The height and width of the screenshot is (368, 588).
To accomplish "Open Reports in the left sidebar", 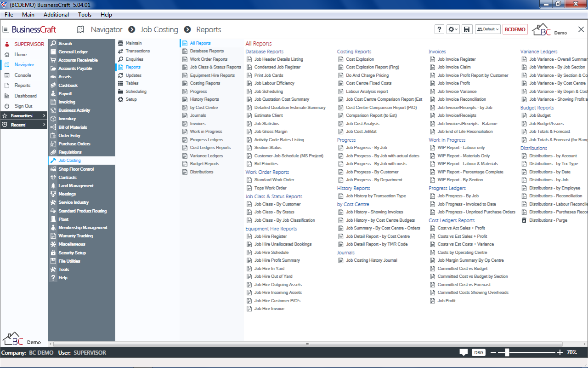I will [23, 86].
